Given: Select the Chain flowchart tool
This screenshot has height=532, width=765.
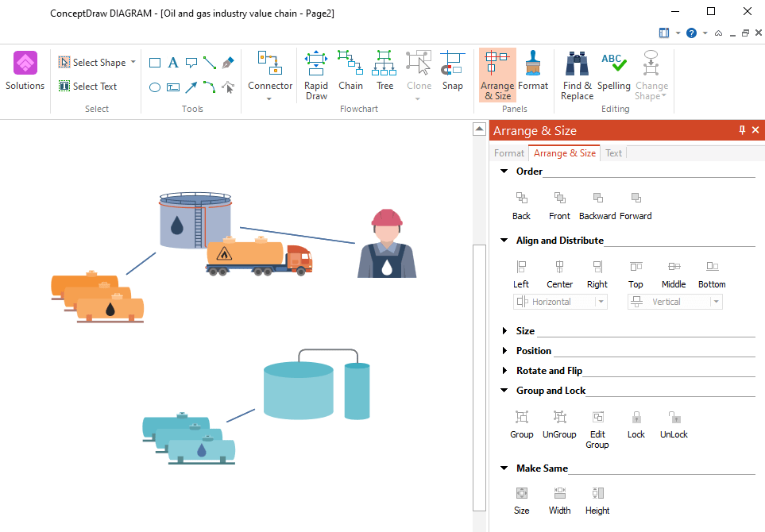Looking at the screenshot, I should point(350,71).
